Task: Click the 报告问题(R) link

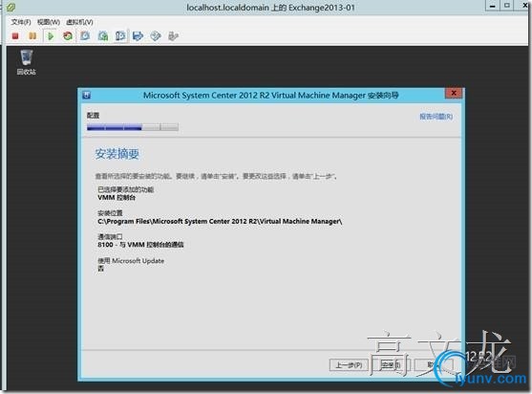Action: (x=436, y=117)
